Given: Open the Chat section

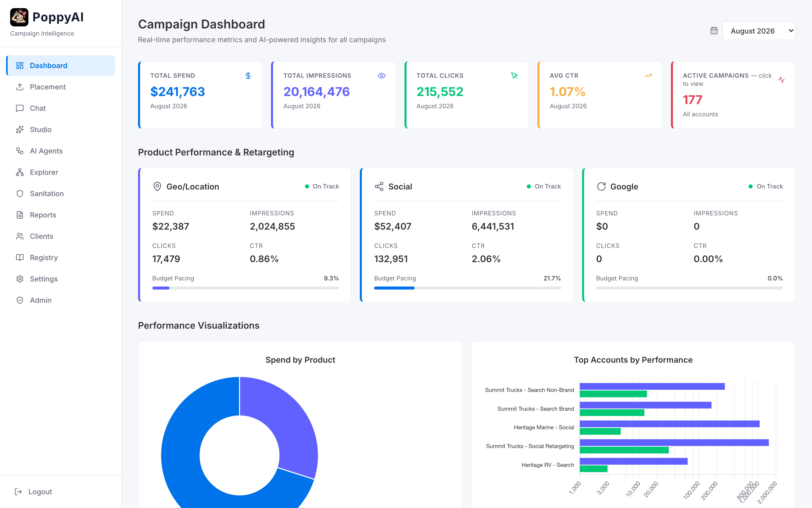Looking at the screenshot, I should (61, 108).
